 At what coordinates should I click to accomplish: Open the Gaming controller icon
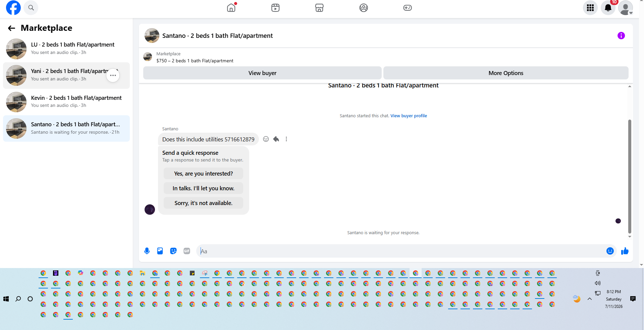coord(408,8)
